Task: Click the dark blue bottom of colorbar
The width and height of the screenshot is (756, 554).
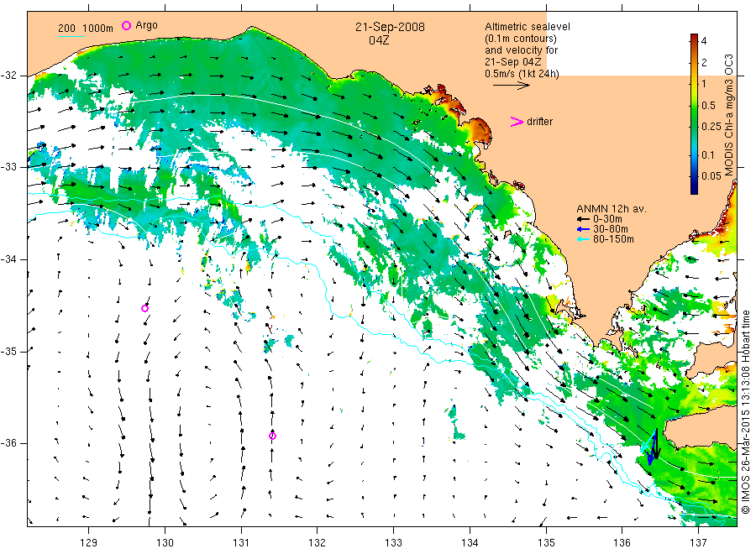Action: (694, 189)
